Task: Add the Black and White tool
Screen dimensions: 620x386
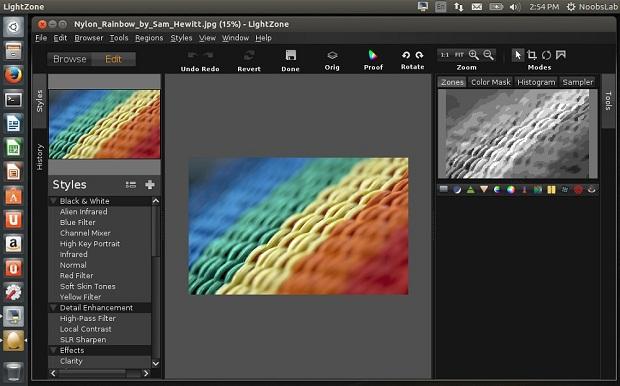Action: [538, 189]
